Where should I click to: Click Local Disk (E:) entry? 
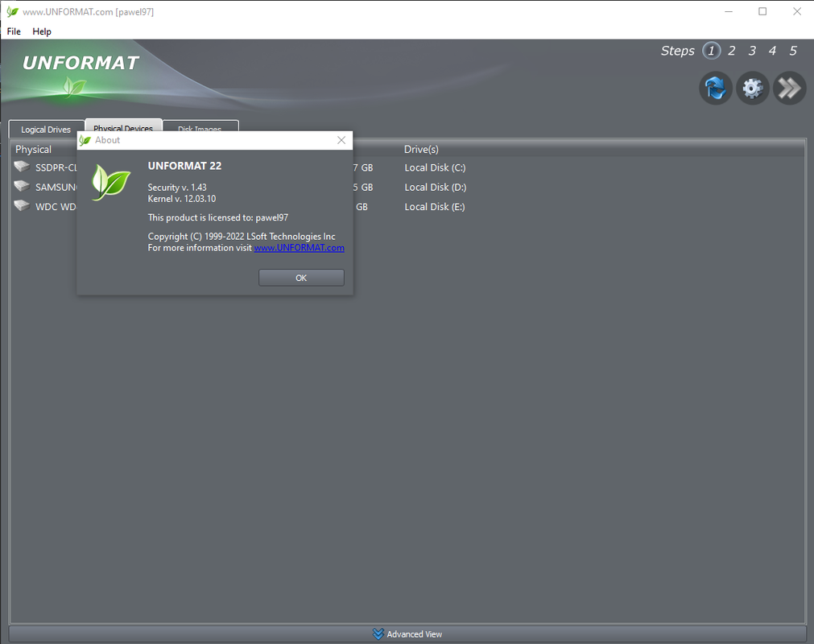[435, 207]
